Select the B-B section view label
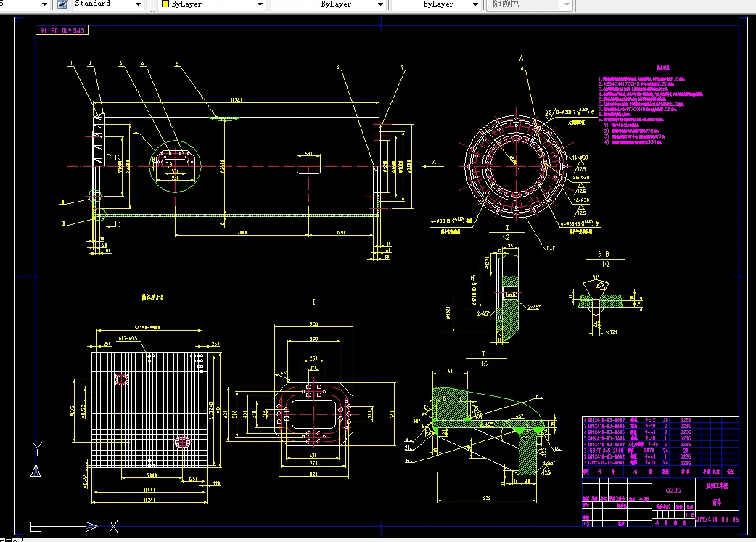 tap(604, 254)
